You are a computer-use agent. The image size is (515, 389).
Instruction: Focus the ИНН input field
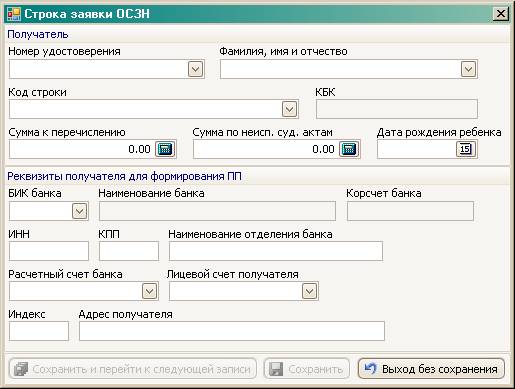coord(49,251)
